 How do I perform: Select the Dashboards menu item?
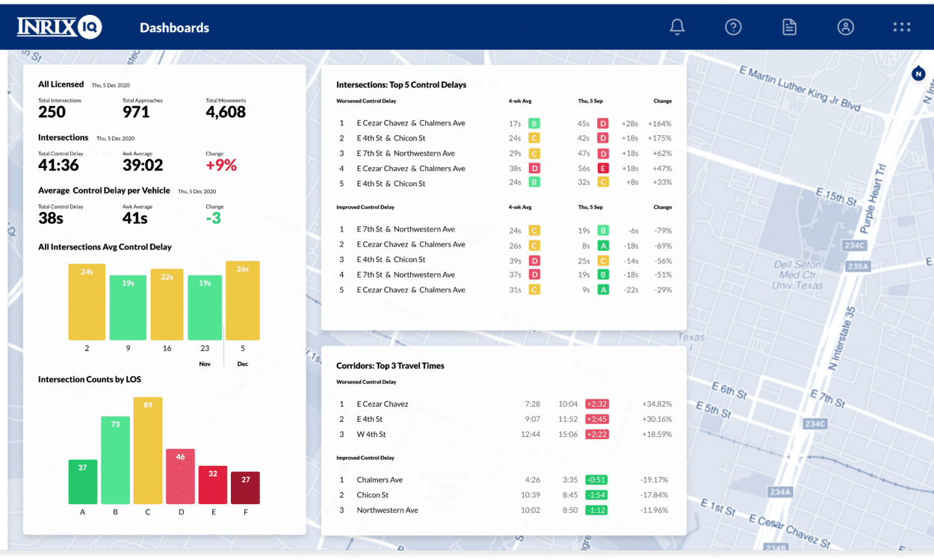pyautogui.click(x=174, y=28)
